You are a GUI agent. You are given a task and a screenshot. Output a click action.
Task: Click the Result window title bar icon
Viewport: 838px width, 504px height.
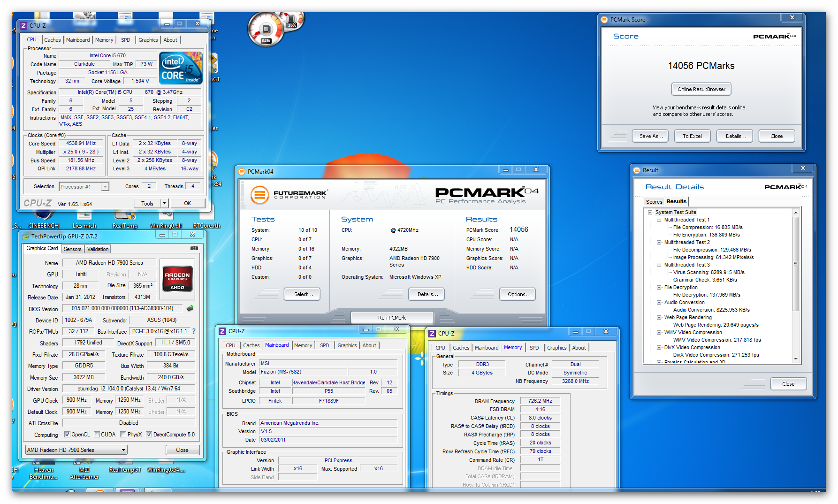(x=637, y=170)
